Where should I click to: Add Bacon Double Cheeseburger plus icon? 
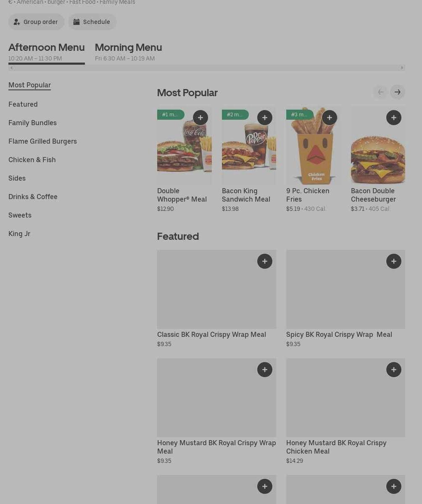(394, 118)
